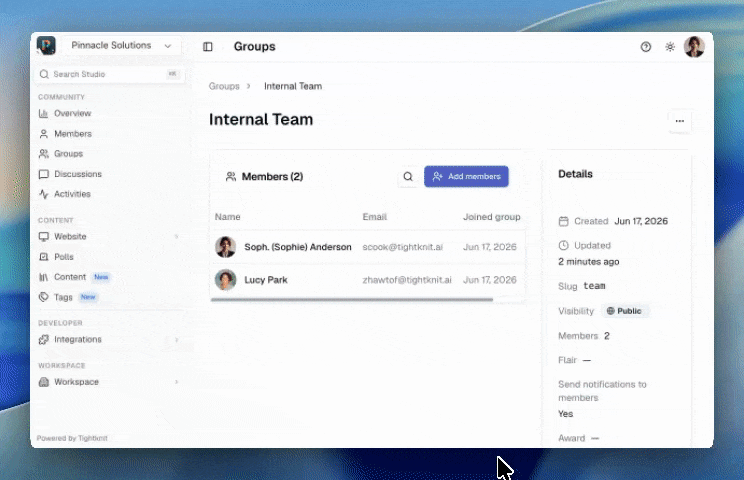
Task: Click the Name column header
Action: [227, 217]
